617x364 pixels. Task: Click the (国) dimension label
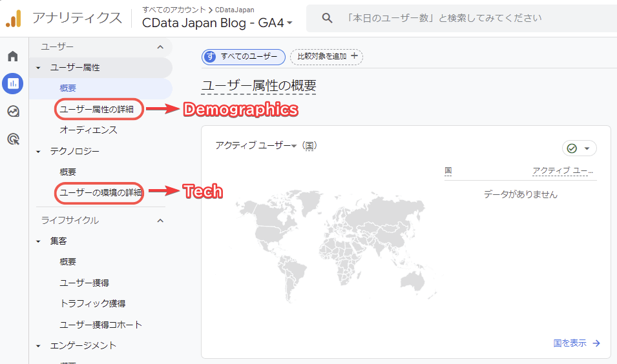click(x=309, y=145)
